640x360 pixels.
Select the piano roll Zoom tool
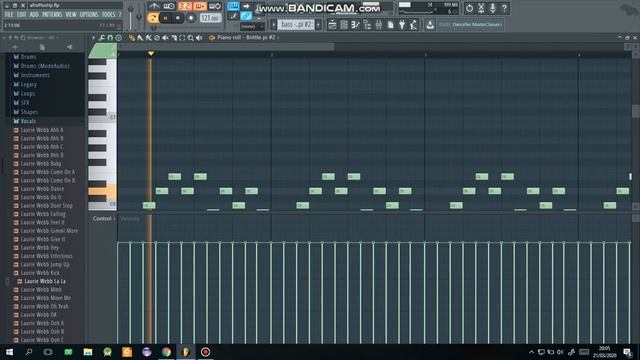point(191,38)
